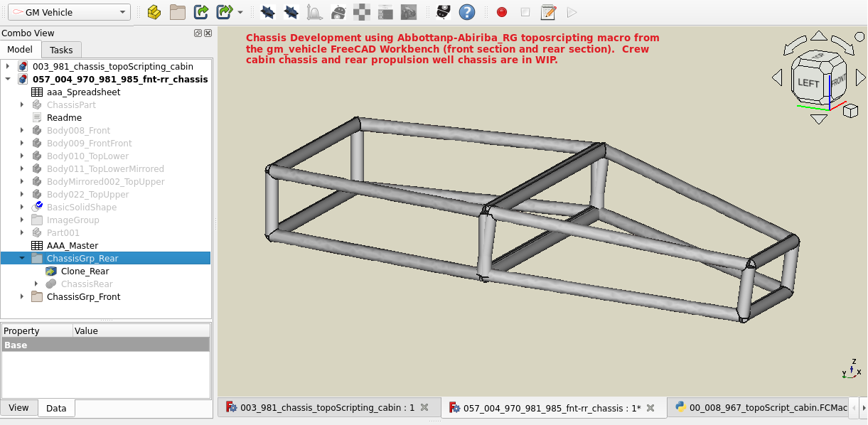Start macro recording with the red button
The width and height of the screenshot is (868, 425).
tap(502, 12)
